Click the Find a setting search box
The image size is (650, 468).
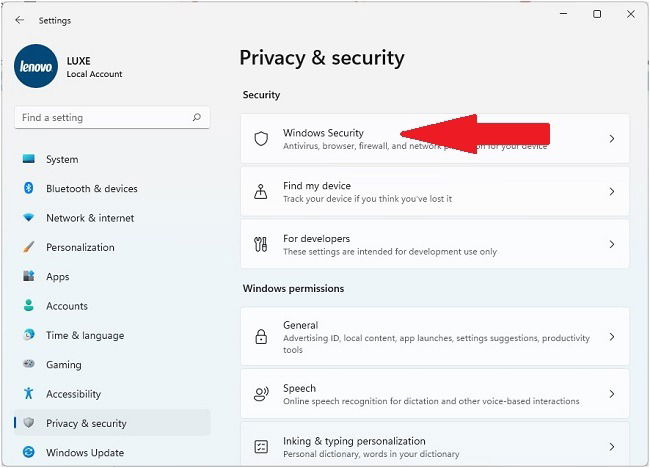[x=100, y=118]
